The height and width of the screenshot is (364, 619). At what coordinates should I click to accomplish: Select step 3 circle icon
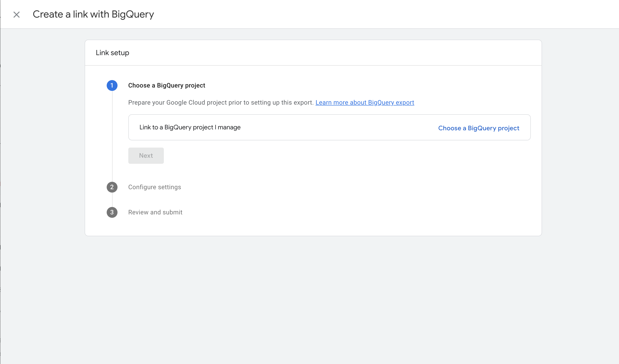tap(112, 212)
